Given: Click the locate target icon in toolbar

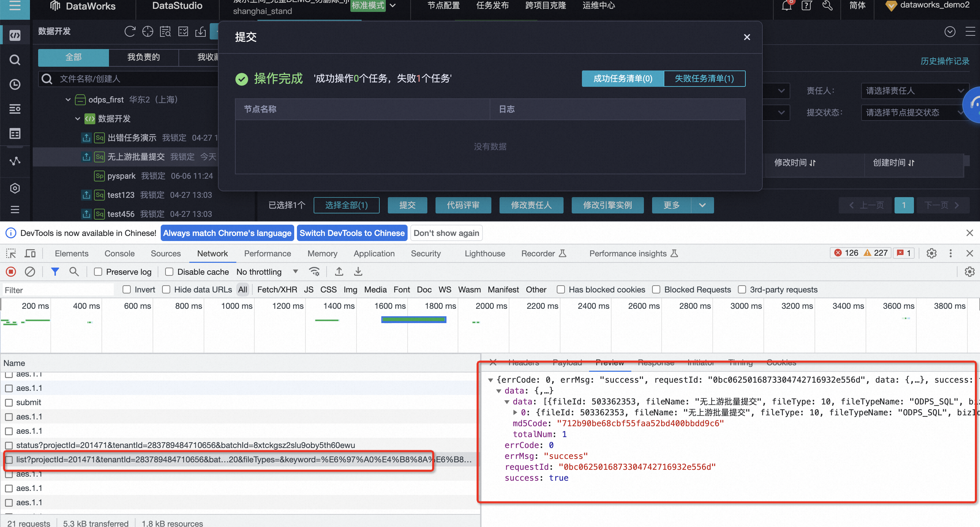Looking at the screenshot, I should pos(147,32).
